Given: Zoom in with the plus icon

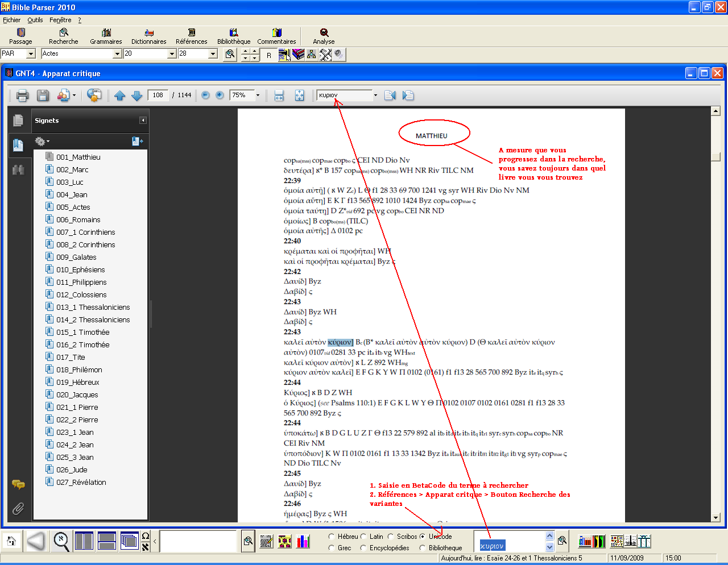Looking at the screenshot, I should click(x=220, y=95).
